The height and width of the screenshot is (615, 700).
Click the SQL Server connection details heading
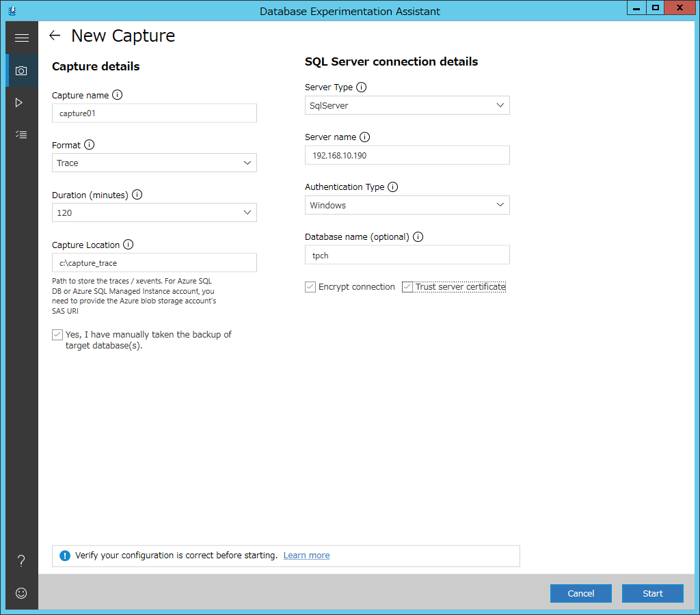[392, 61]
